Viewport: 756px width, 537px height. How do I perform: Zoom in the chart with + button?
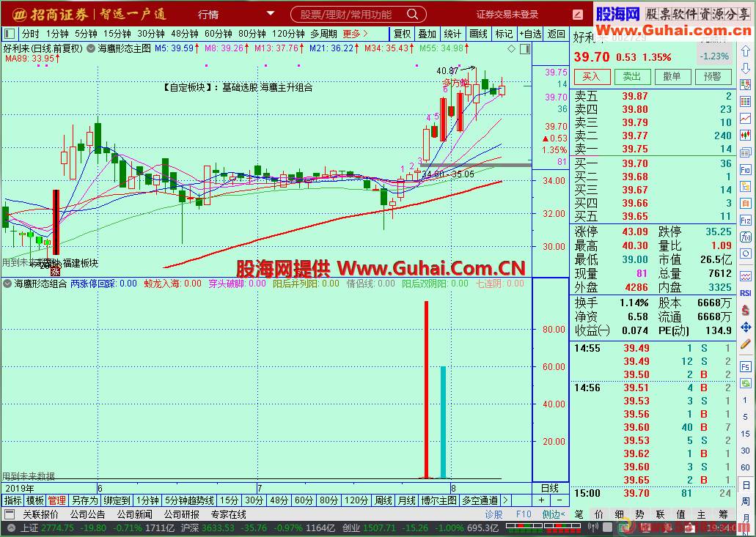pyautogui.click(x=541, y=500)
